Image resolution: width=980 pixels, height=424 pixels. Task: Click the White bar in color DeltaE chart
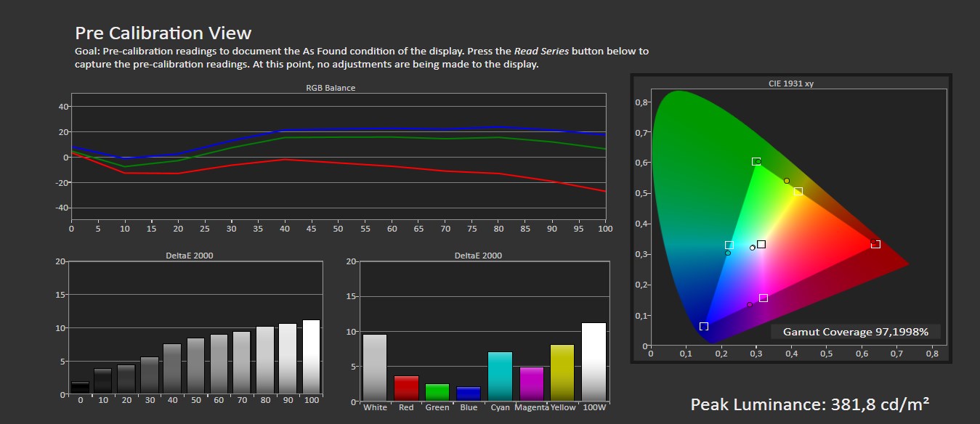(375, 368)
